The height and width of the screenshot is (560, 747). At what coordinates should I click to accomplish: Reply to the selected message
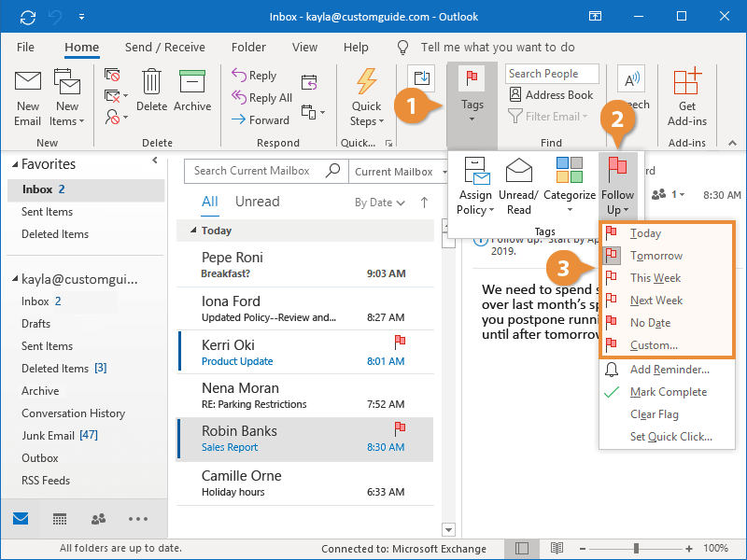pos(254,76)
